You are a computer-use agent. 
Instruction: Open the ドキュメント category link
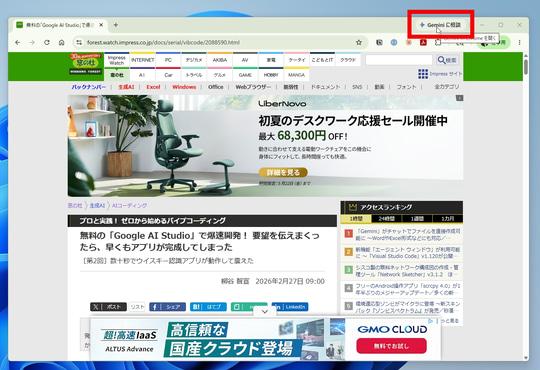(x=325, y=87)
